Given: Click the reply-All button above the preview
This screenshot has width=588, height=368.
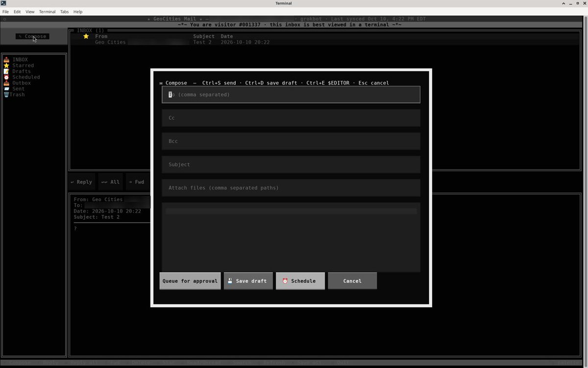Looking at the screenshot, I should click(x=110, y=182).
